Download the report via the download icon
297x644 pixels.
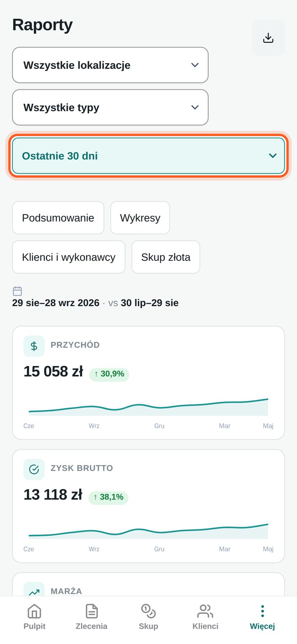coord(268,38)
